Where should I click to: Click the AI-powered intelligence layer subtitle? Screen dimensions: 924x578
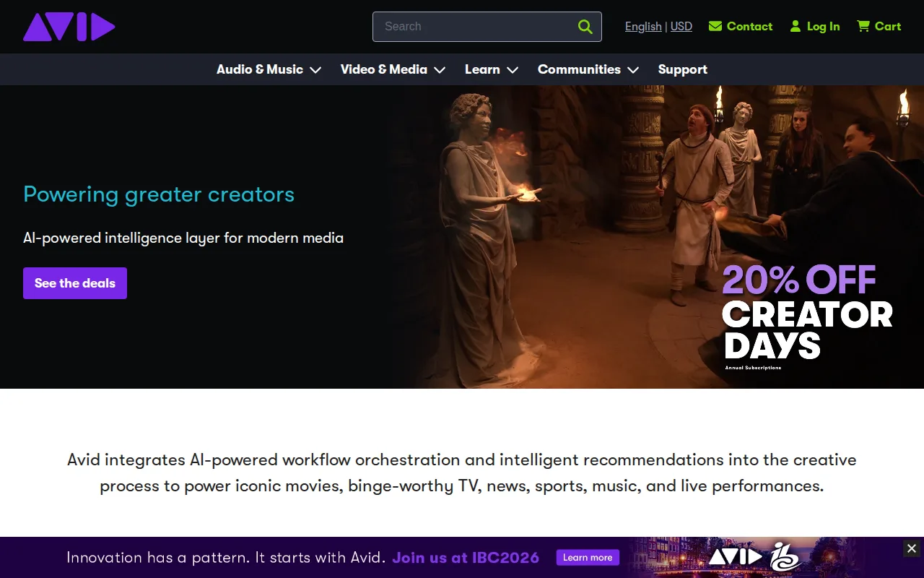pyautogui.click(x=183, y=238)
